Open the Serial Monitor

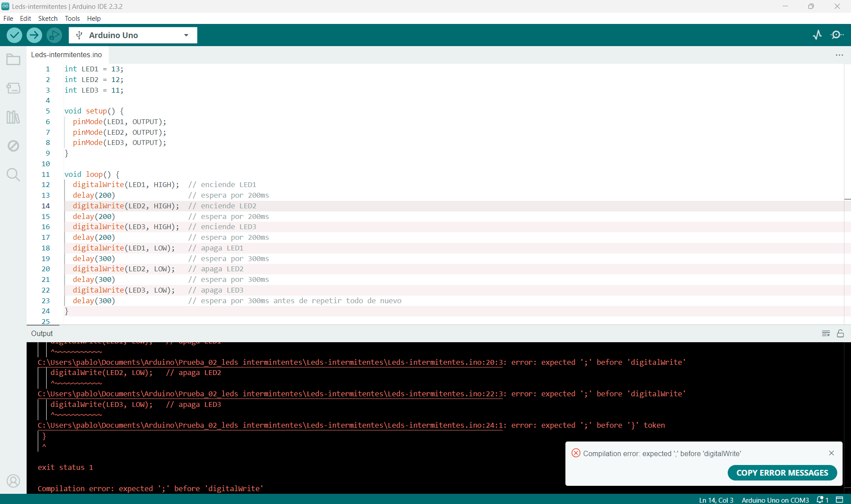point(837,35)
